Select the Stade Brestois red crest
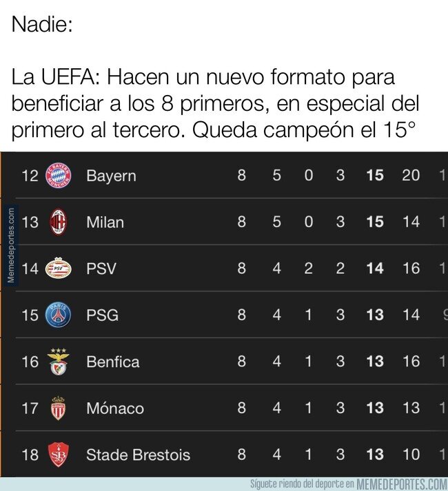The image size is (448, 491). pyautogui.click(x=58, y=455)
